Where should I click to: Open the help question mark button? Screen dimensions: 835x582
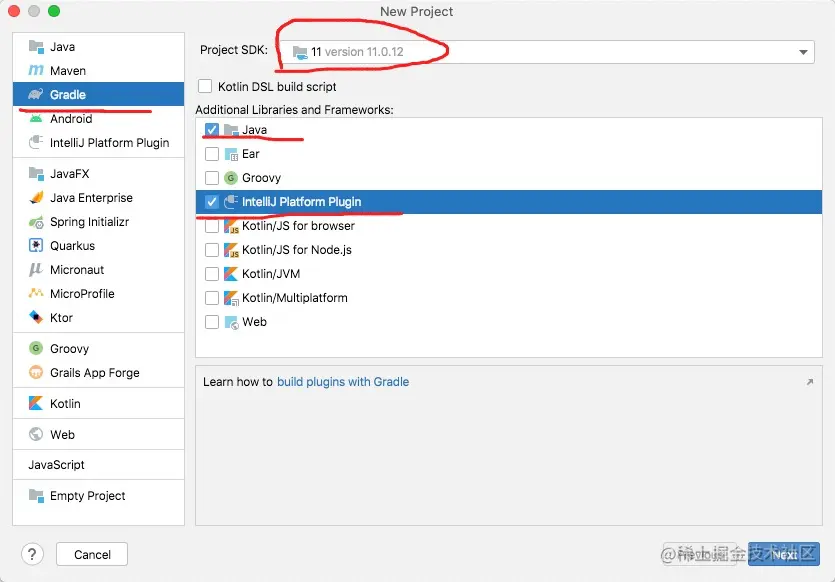coord(32,554)
